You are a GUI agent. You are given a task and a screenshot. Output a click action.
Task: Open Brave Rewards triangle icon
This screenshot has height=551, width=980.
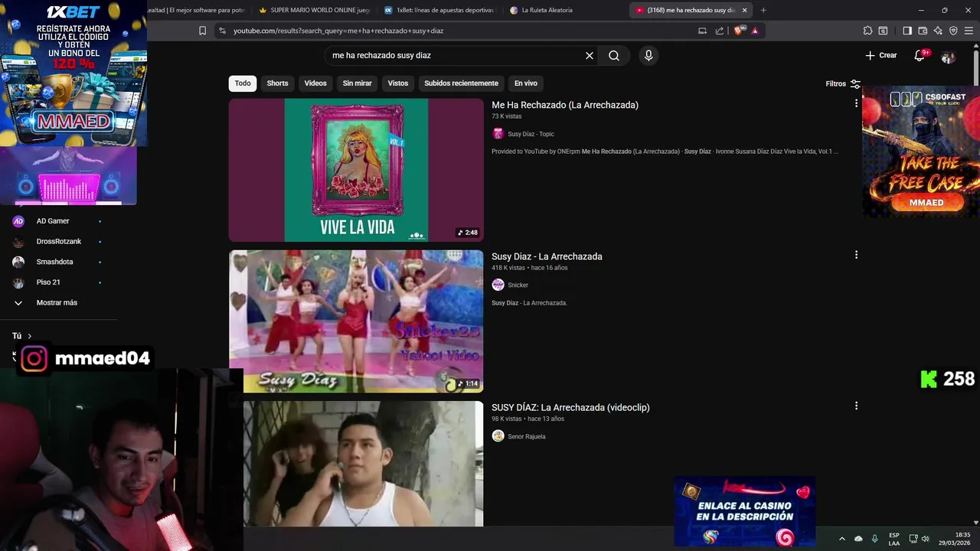(755, 31)
